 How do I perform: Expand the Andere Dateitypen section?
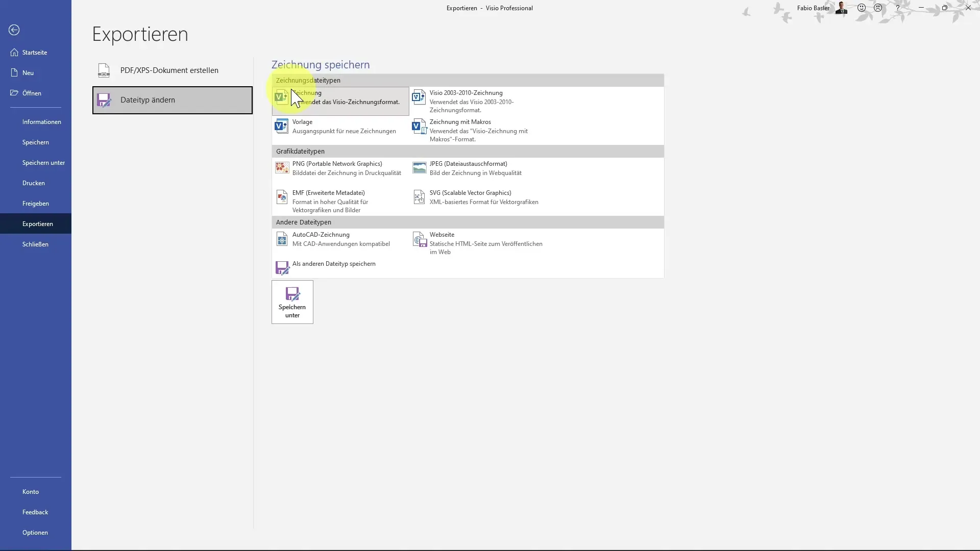304,222
